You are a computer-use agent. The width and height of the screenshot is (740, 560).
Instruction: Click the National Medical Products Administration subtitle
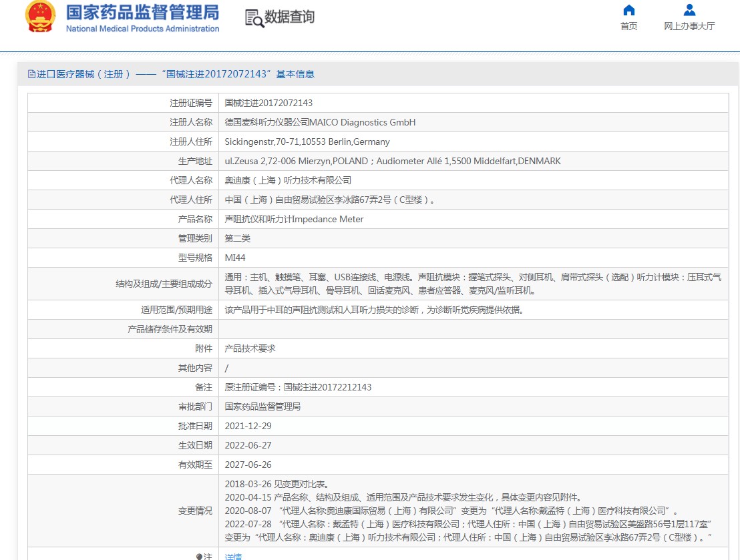click(x=142, y=29)
